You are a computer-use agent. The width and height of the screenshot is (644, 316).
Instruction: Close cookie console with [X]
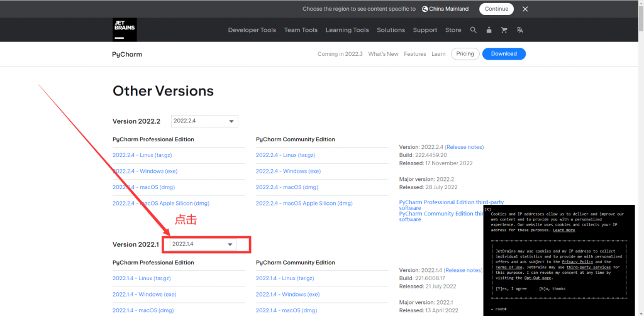click(x=487, y=209)
